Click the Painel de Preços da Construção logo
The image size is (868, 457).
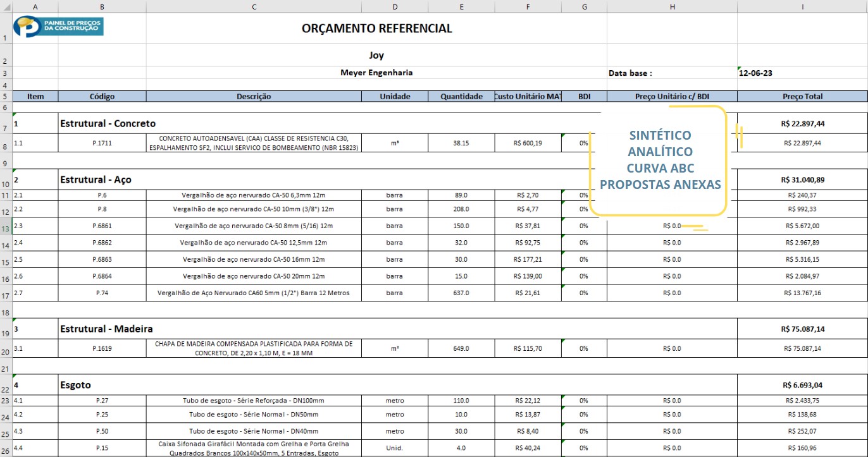pos(60,27)
